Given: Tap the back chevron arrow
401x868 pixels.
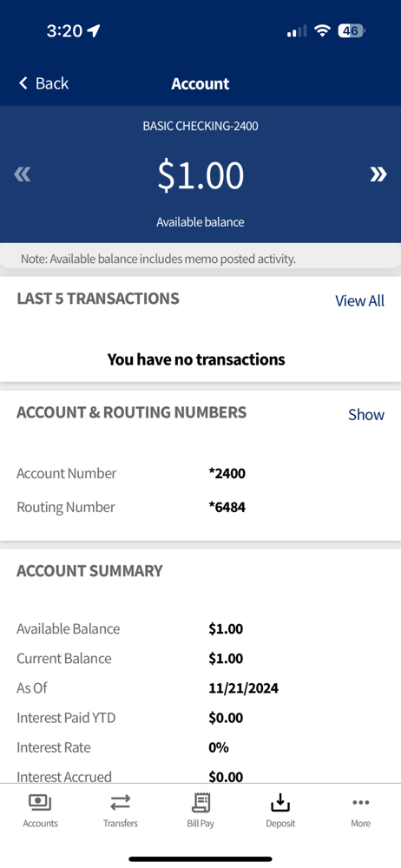Looking at the screenshot, I should pos(23,83).
